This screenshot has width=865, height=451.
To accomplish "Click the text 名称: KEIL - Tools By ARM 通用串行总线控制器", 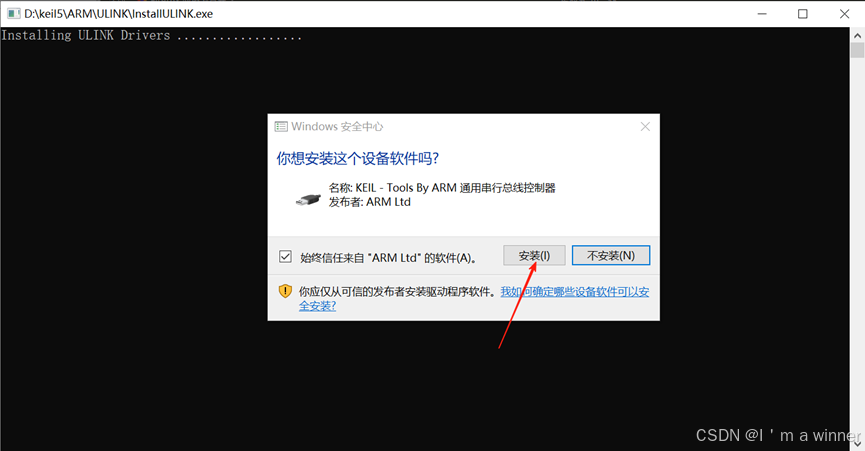I will pos(442,188).
